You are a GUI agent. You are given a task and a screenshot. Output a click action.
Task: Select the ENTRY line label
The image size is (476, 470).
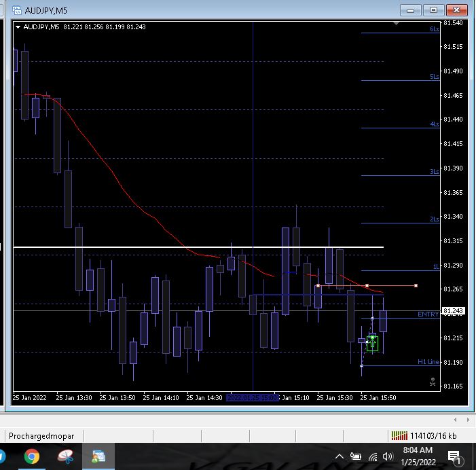point(428,314)
